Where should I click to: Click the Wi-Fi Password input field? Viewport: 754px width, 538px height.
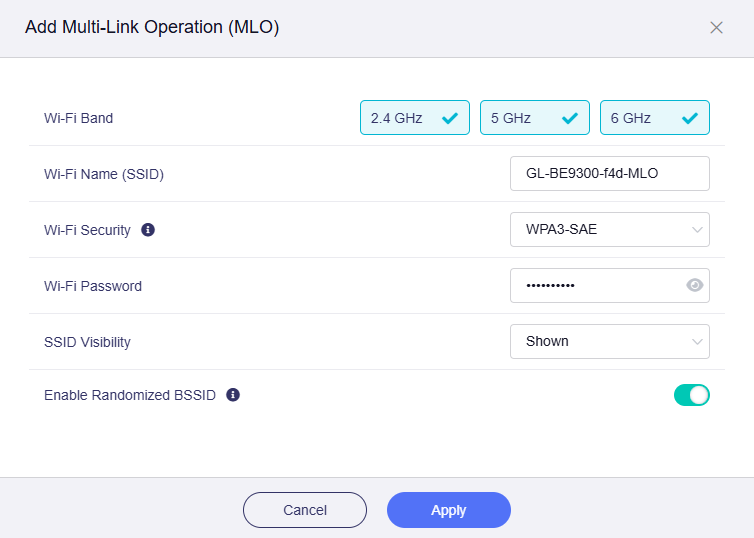(x=610, y=286)
